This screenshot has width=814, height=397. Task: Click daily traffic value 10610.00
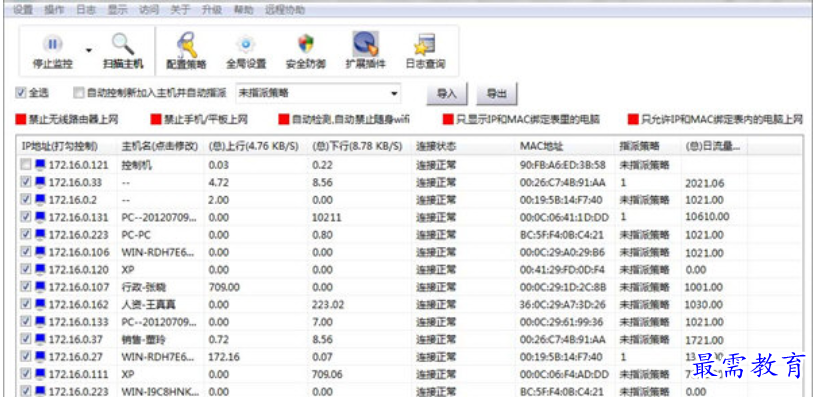tap(707, 217)
